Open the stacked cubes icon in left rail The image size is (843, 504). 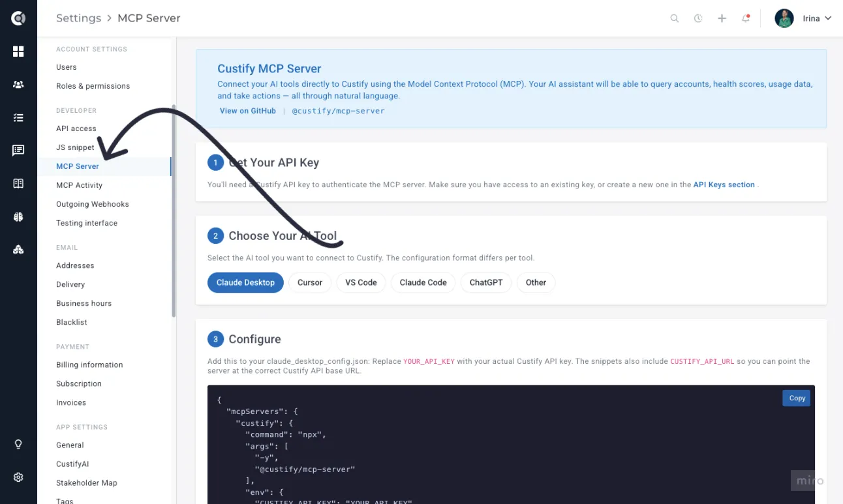click(18, 250)
